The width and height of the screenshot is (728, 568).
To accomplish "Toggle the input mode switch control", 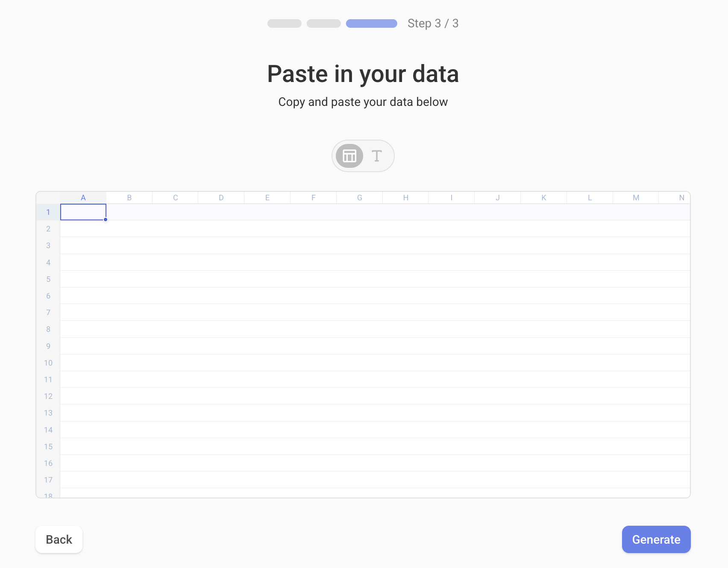I will coord(363,156).
